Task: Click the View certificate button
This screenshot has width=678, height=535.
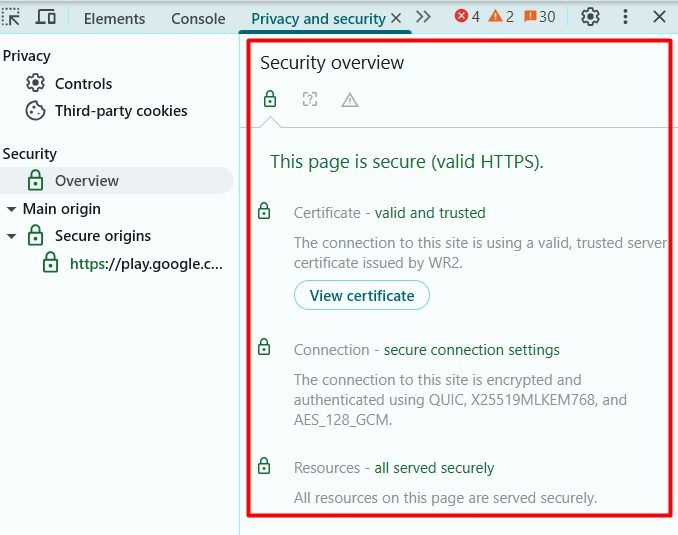Action: click(x=362, y=295)
